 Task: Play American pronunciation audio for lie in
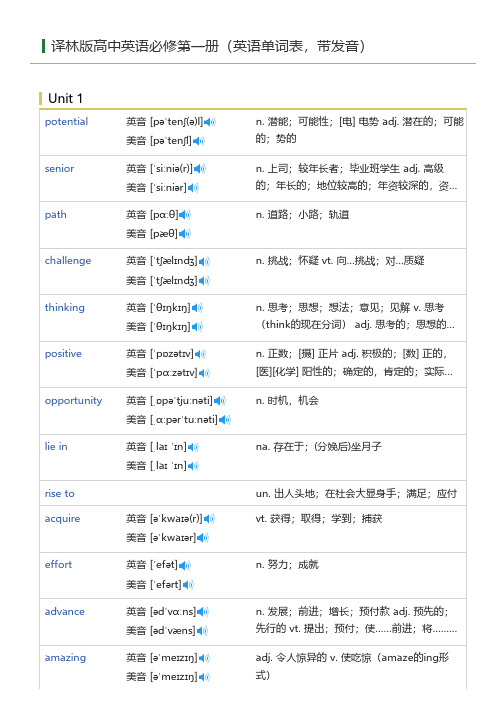[193, 466]
